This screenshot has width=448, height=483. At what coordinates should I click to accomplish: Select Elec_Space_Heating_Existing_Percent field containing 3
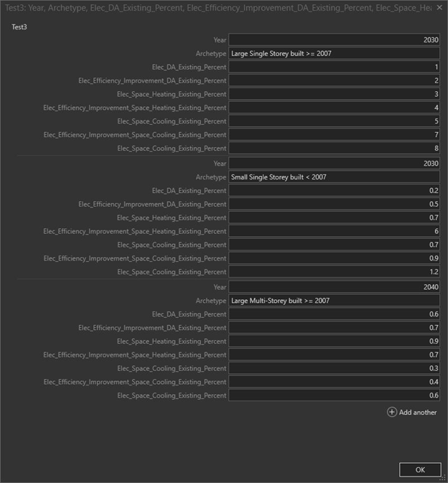pos(334,94)
